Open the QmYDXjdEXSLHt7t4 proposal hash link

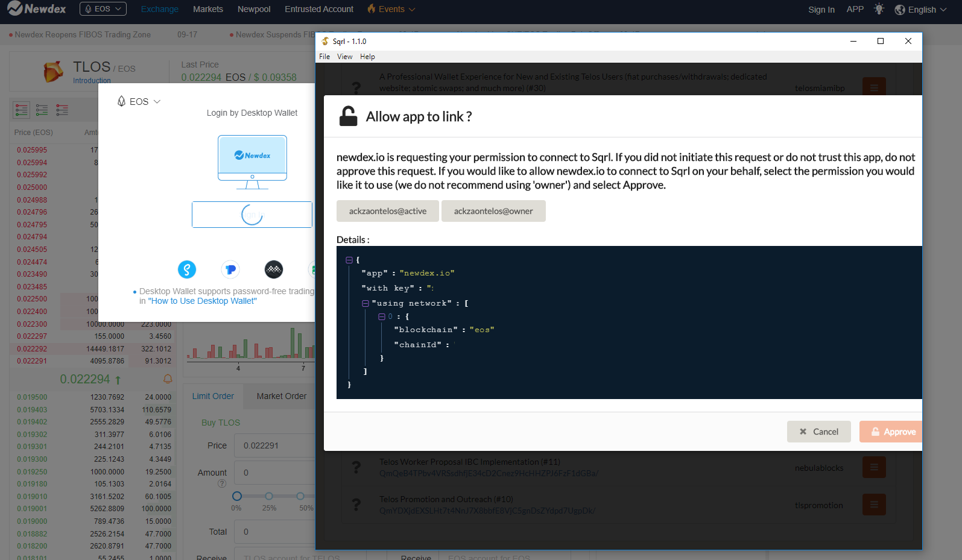click(487, 511)
